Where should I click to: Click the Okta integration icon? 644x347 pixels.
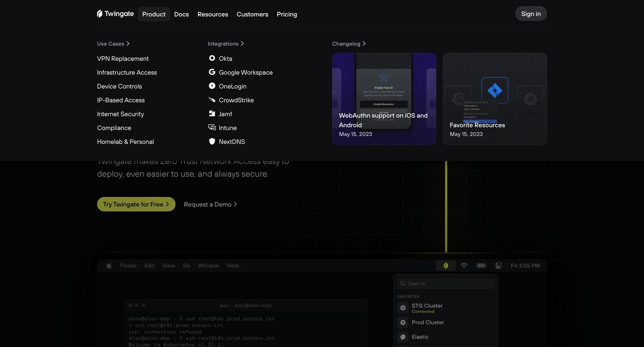click(212, 58)
